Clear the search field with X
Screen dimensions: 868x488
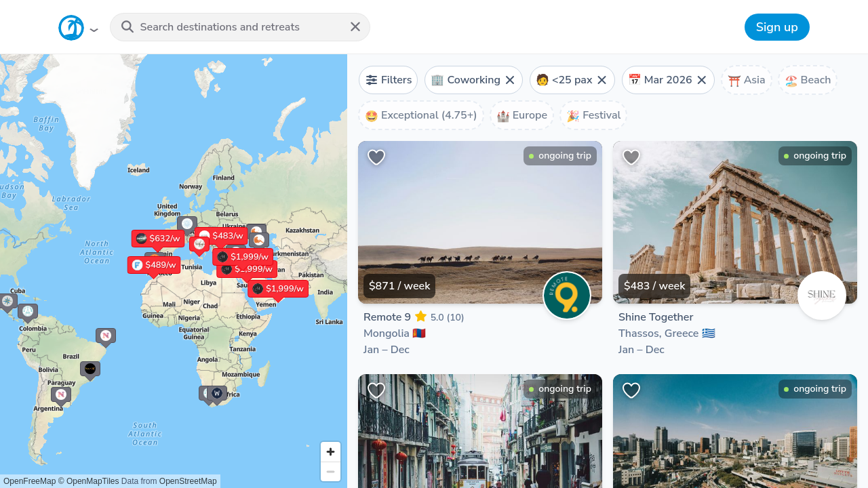click(x=355, y=27)
